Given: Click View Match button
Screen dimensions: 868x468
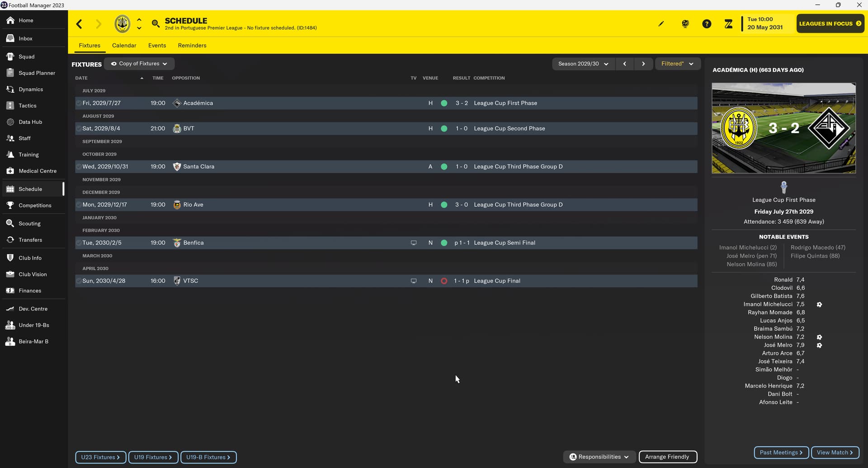Looking at the screenshot, I should click(x=835, y=452).
